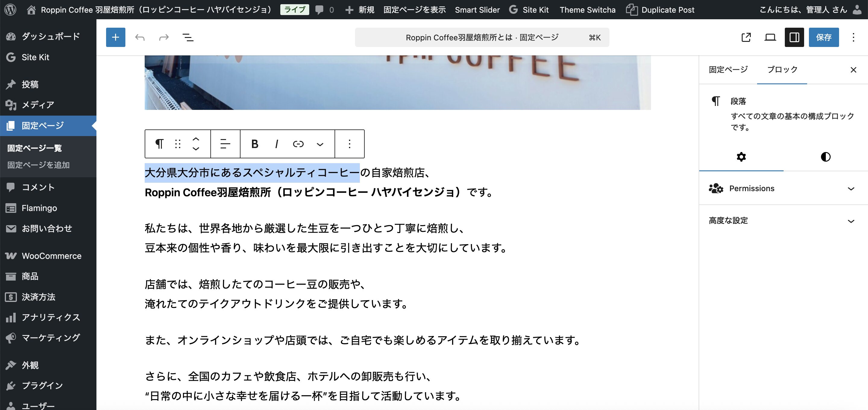This screenshot has height=410, width=868.
Task: Click the 保存 save button
Action: (823, 37)
